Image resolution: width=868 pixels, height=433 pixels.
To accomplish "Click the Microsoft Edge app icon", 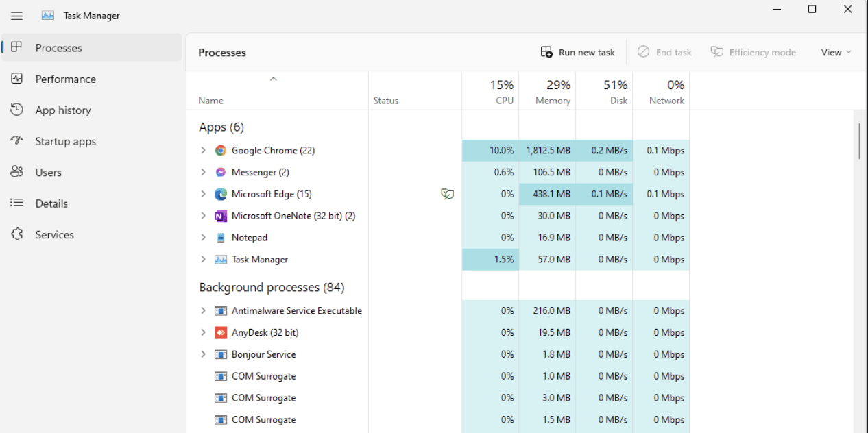I will coord(221,194).
